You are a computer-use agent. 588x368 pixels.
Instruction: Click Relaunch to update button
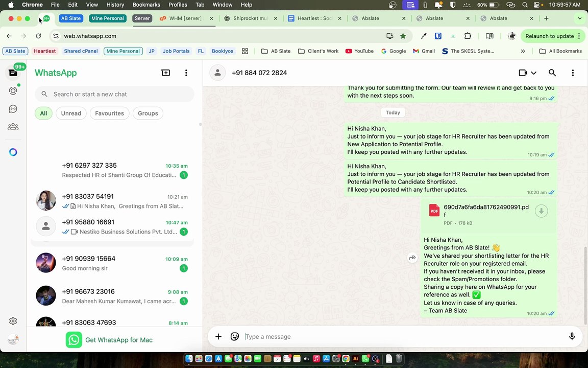pos(553,36)
